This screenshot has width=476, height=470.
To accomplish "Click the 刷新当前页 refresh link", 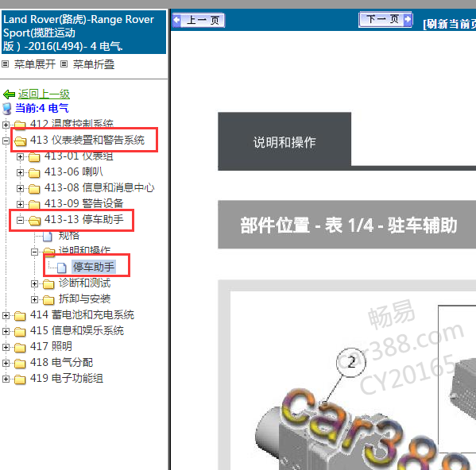I will [450, 24].
